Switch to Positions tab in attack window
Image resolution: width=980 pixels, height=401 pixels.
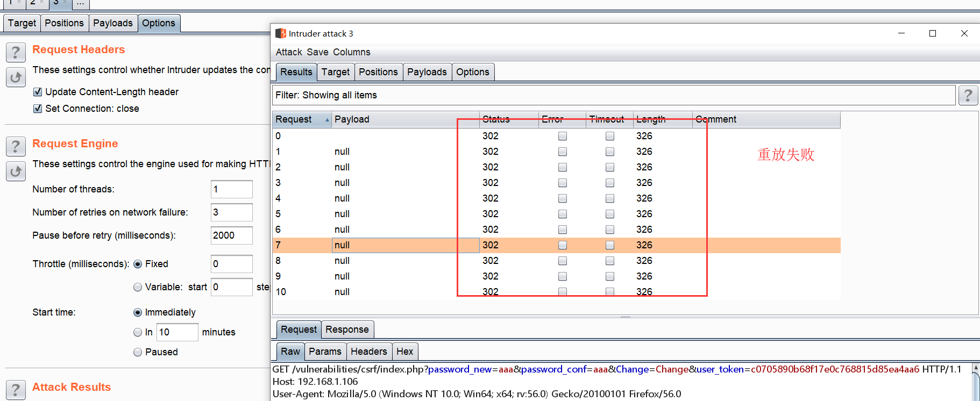(378, 72)
